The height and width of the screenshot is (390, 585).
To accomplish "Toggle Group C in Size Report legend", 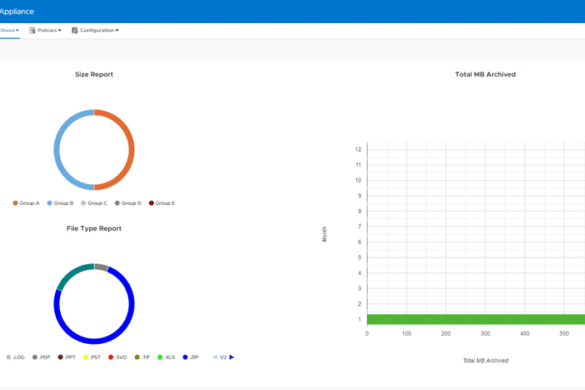I will (x=94, y=203).
